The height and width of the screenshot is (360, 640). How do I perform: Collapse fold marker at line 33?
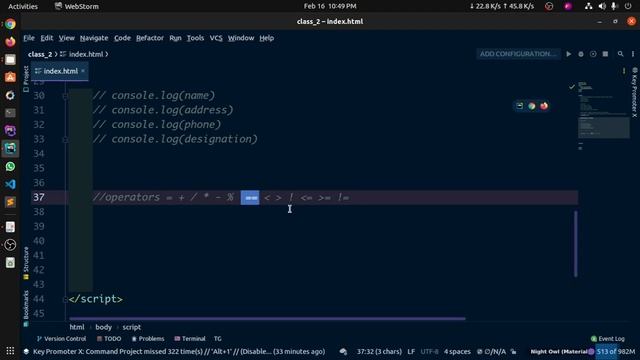(x=65, y=139)
